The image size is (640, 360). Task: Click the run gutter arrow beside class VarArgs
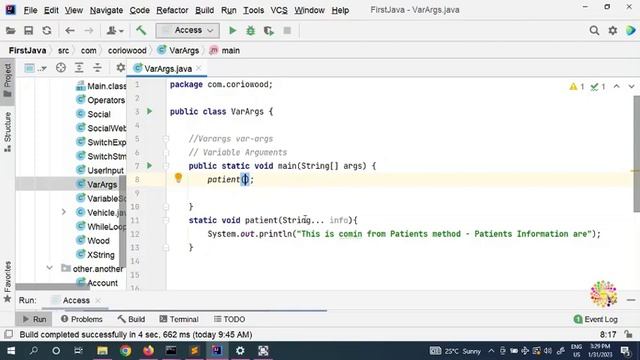(x=150, y=111)
